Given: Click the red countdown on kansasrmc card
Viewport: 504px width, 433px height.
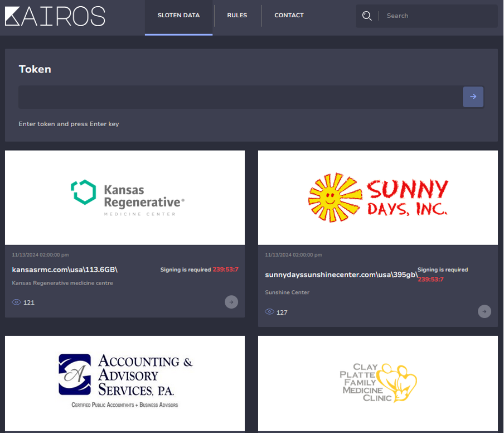Looking at the screenshot, I should point(226,270).
